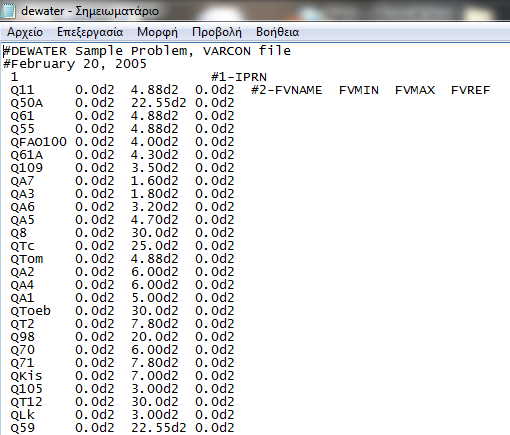Click the '4.30d2' value in Q61A row
Viewport: 510px width, 435px height.
[155, 155]
